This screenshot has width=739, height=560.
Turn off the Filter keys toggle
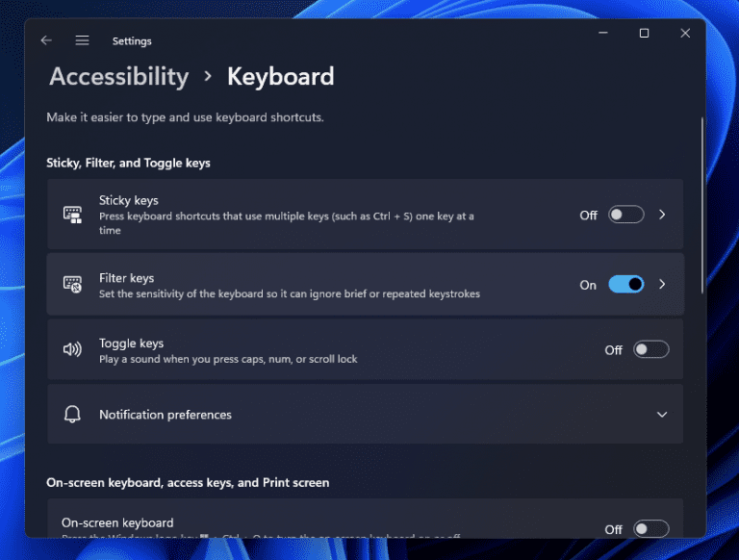click(625, 285)
